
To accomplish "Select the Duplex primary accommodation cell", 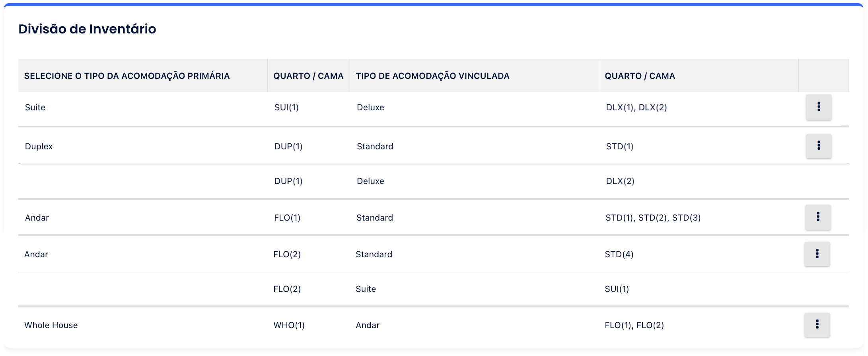I will click(39, 147).
